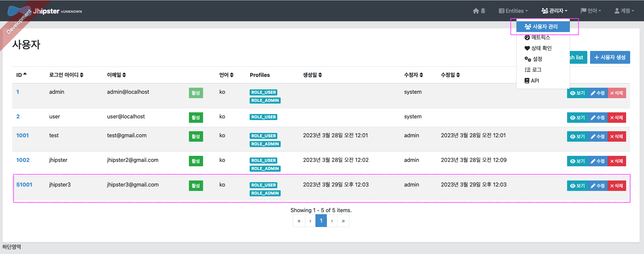
Task: Open the 언어 language dropdown
Action: point(591,11)
